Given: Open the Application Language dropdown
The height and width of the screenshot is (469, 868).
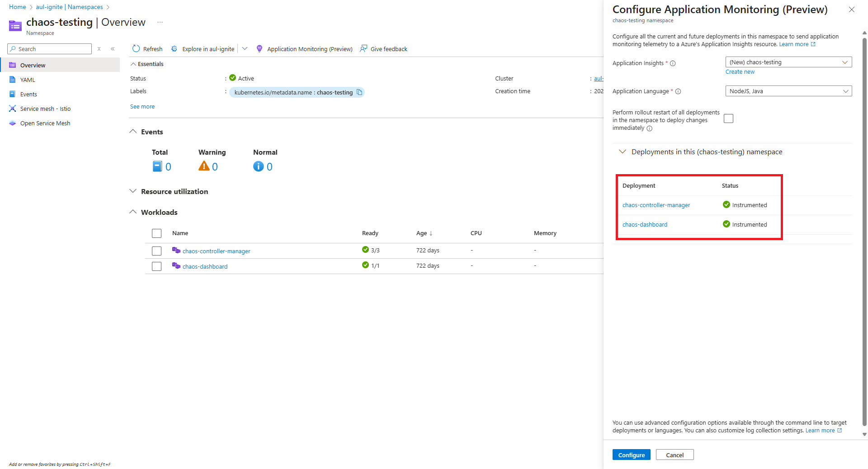Looking at the screenshot, I should pyautogui.click(x=788, y=91).
